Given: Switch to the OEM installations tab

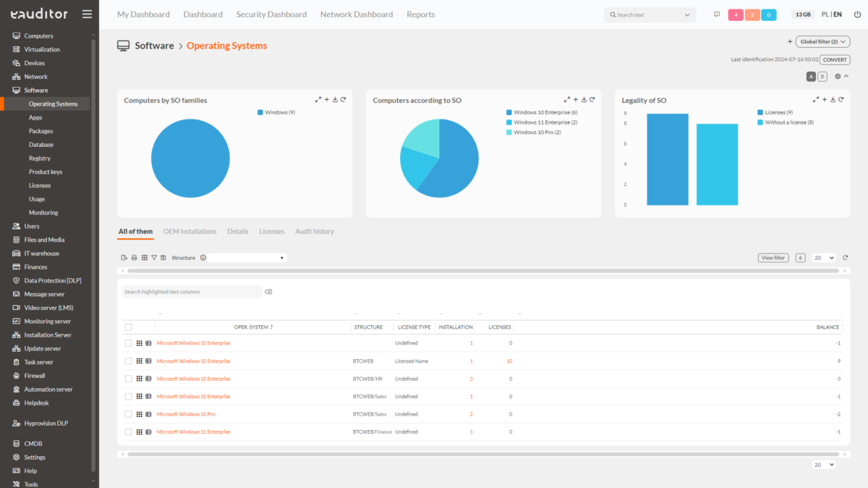Looking at the screenshot, I should point(190,231).
